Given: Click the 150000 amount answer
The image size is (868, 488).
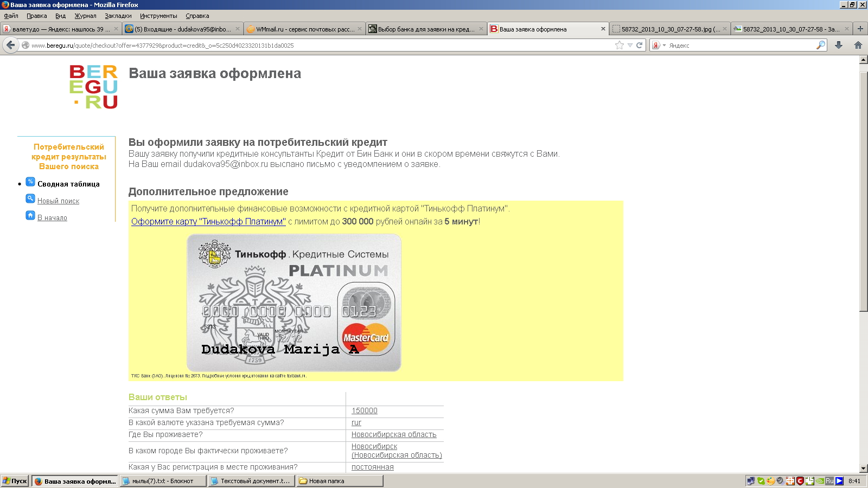Looking at the screenshot, I should [365, 410].
